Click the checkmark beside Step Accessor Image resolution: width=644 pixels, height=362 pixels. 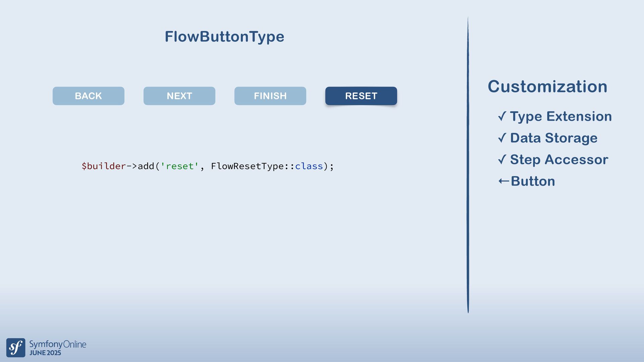(502, 159)
